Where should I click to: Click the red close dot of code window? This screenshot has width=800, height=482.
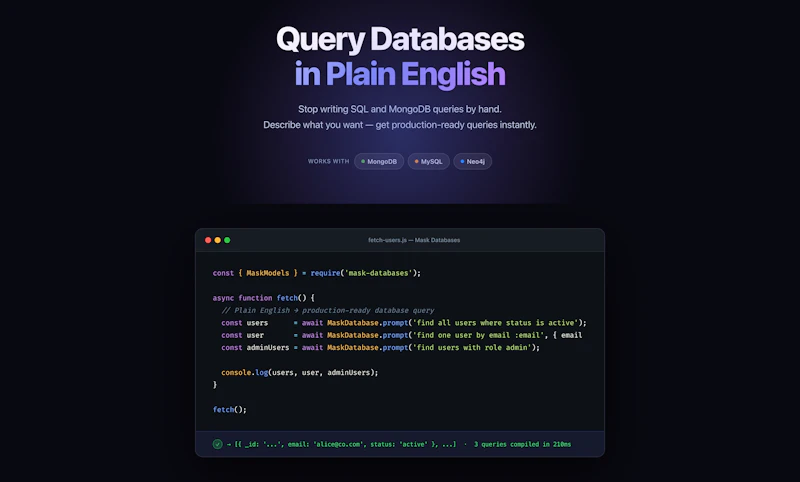pos(208,240)
